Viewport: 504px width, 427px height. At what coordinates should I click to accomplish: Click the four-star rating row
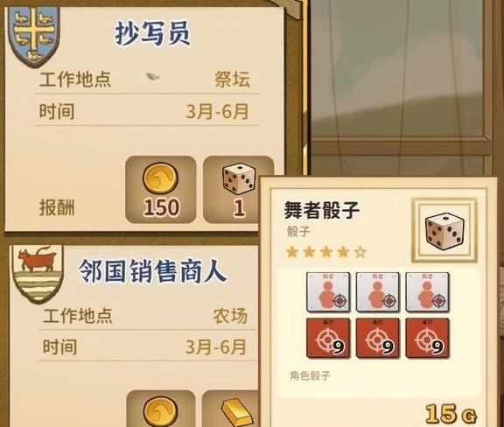point(325,252)
